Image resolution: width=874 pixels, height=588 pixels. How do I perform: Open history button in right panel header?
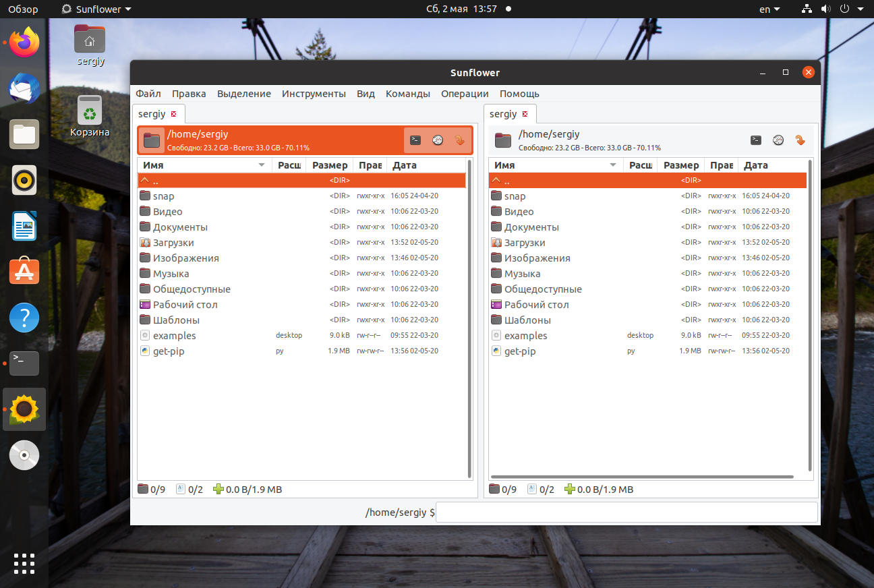coord(778,140)
